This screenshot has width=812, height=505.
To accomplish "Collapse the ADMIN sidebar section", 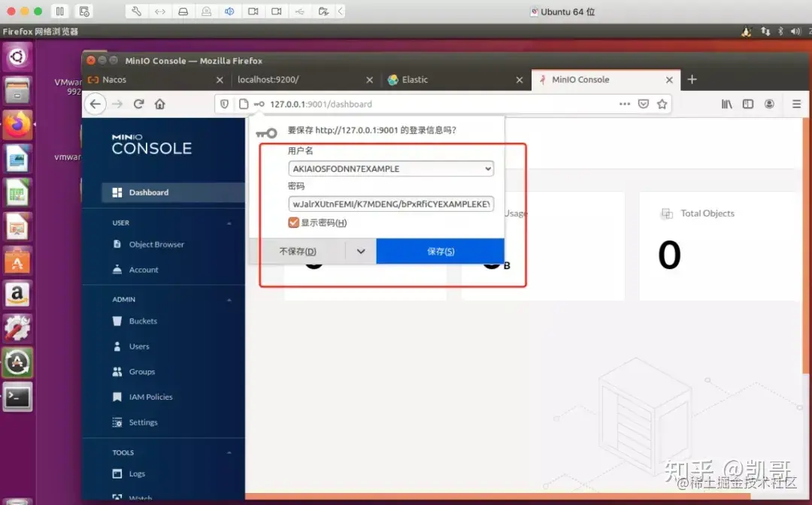I will [229, 300].
